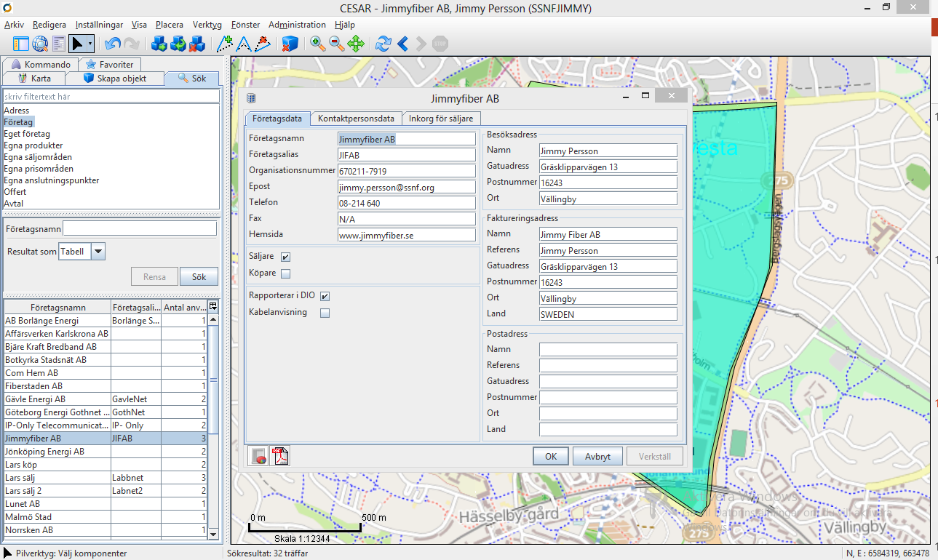Uncheck the Rapporterar i DIO checkbox
The width and height of the screenshot is (938, 560).
coord(325,296)
